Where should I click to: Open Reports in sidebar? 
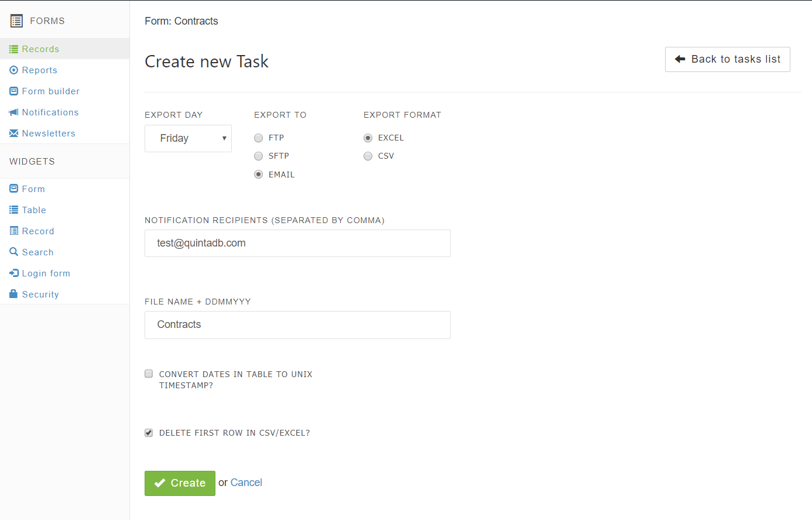(40, 70)
